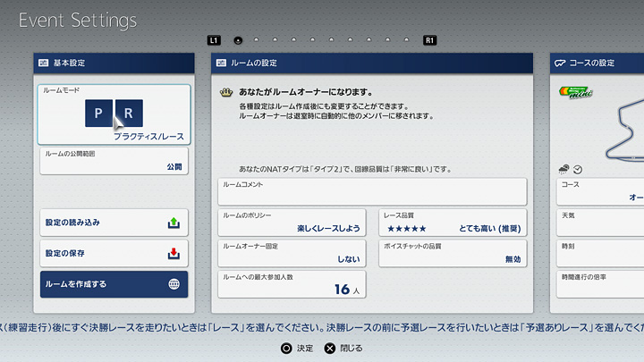Screen dimensions: 644x362
Task: Select the ルームモード P/R tile
Action: [x=114, y=114]
